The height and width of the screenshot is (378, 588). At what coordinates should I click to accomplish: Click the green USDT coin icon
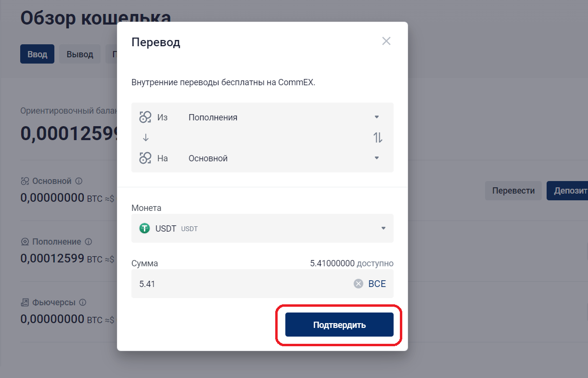tap(144, 228)
